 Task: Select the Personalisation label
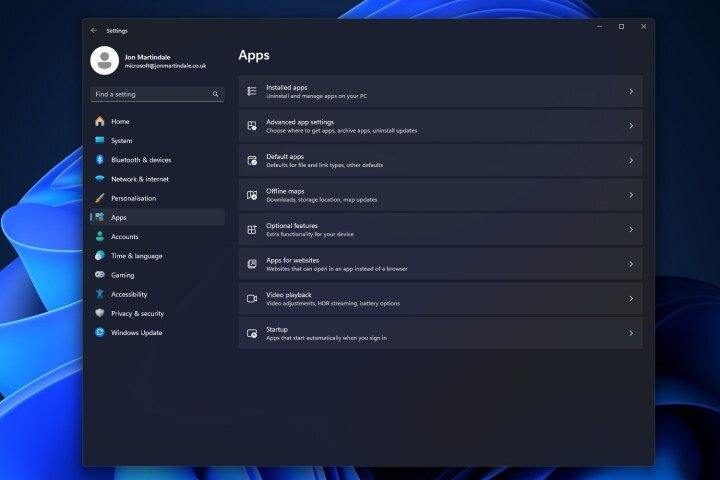134,198
